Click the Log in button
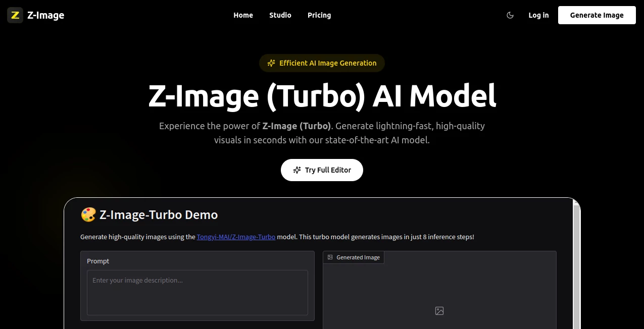 538,15
